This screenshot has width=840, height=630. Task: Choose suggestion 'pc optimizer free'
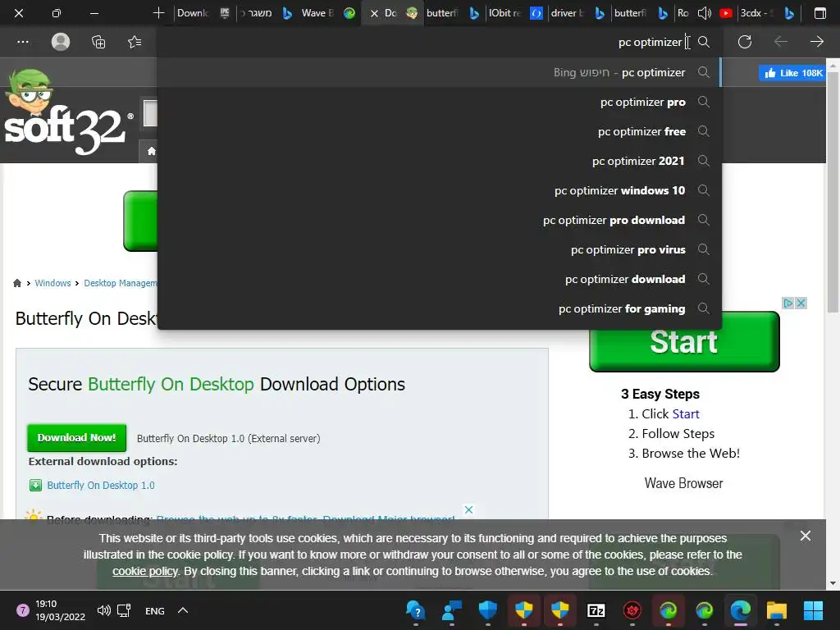pyautogui.click(x=440, y=131)
